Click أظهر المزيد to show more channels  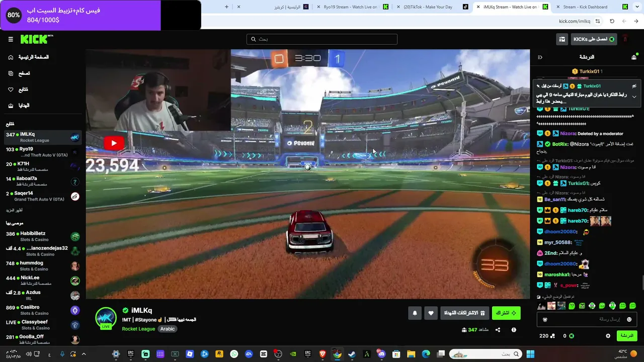tap(14, 210)
